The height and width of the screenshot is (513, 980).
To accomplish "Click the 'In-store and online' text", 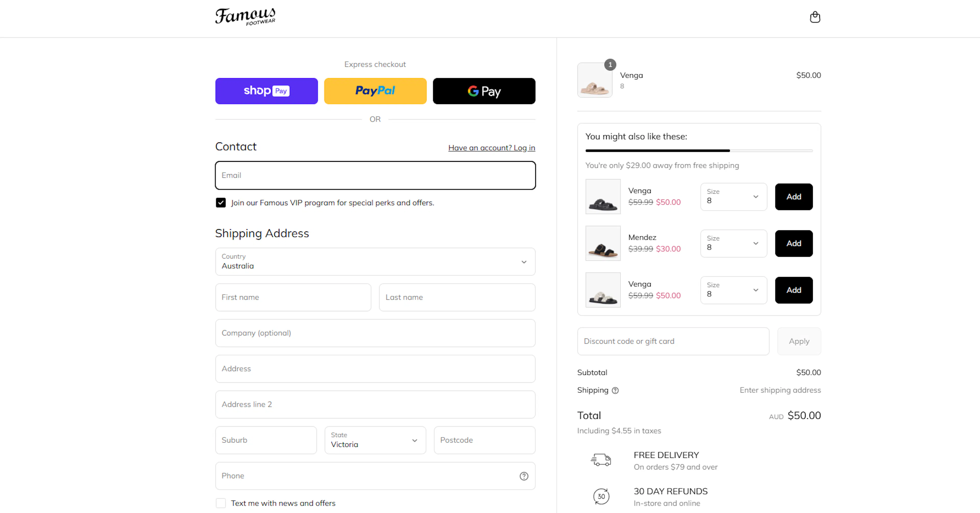I will [667, 504].
